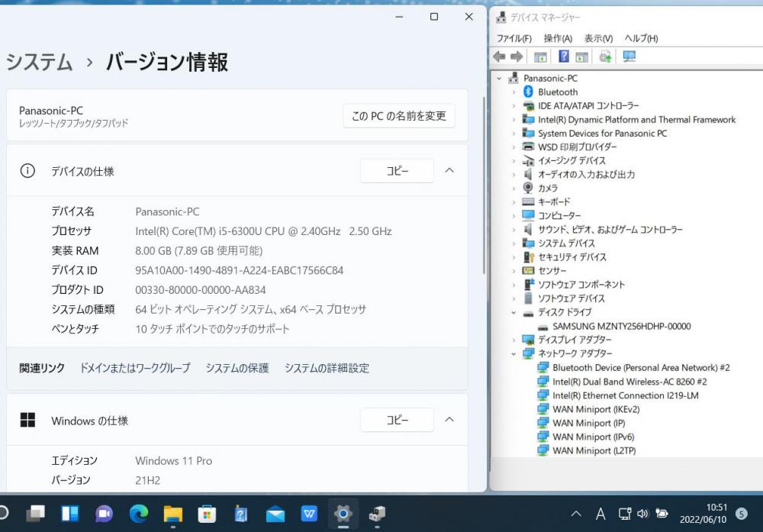Open Task View from the taskbar
This screenshot has width=763, height=532.
point(36,514)
